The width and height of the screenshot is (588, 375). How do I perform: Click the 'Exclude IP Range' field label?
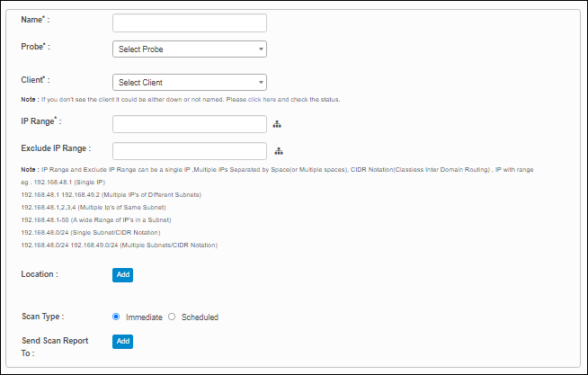(x=55, y=147)
